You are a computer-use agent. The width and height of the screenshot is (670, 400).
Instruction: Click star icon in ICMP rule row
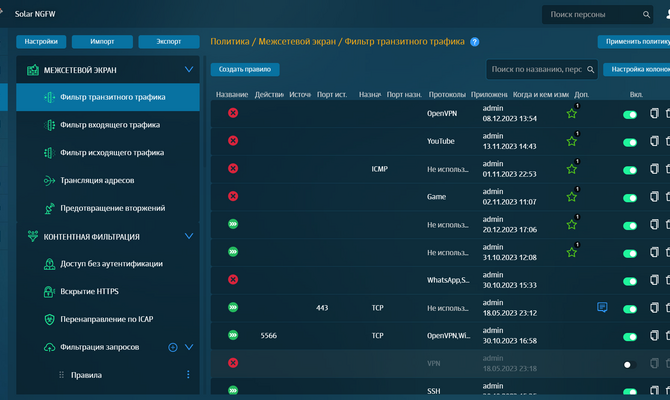572,169
